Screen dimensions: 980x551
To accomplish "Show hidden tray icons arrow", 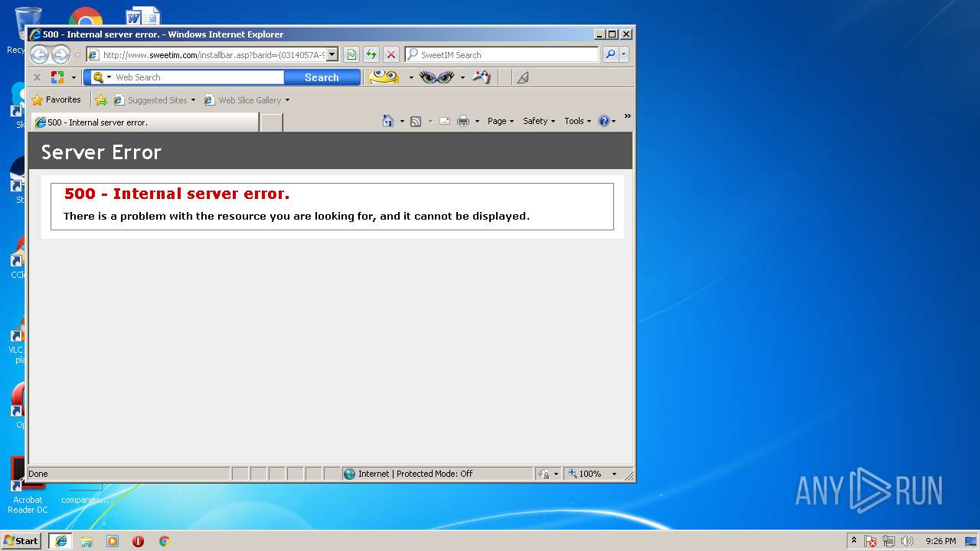I will tap(854, 541).
